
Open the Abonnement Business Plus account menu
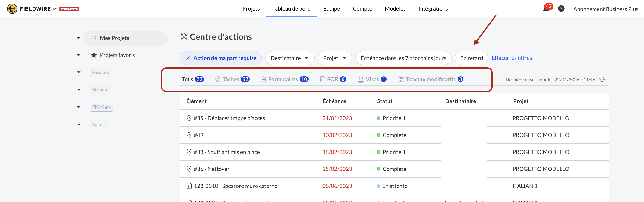click(606, 9)
